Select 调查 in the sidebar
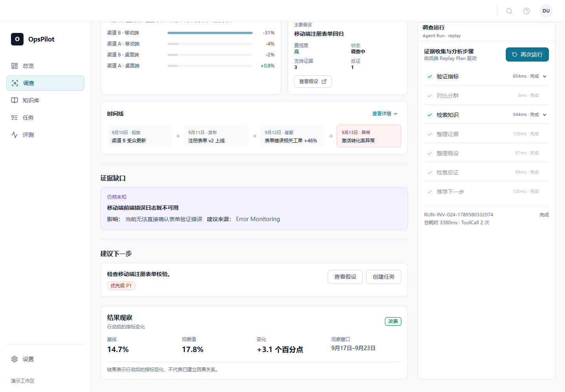This screenshot has width=565, height=392. (45, 83)
